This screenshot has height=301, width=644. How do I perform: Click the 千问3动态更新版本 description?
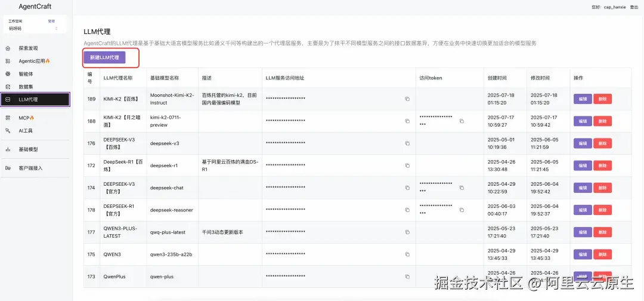pyautogui.click(x=222, y=232)
